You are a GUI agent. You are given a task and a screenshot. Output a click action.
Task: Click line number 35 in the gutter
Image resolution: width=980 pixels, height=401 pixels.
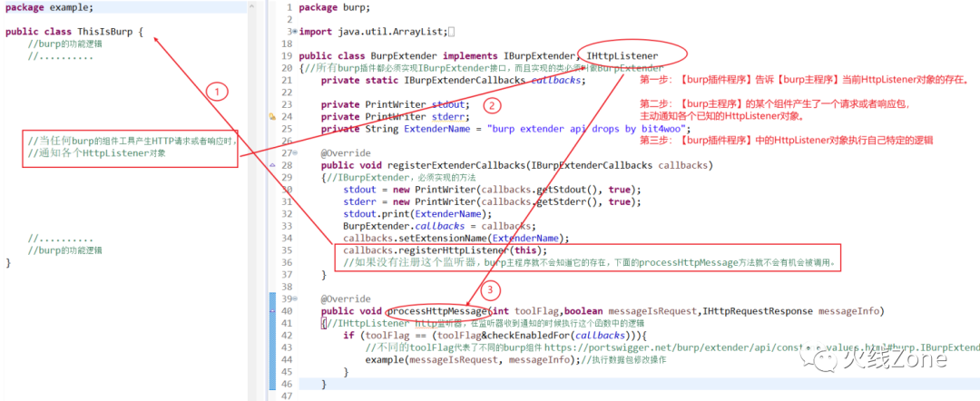click(287, 251)
